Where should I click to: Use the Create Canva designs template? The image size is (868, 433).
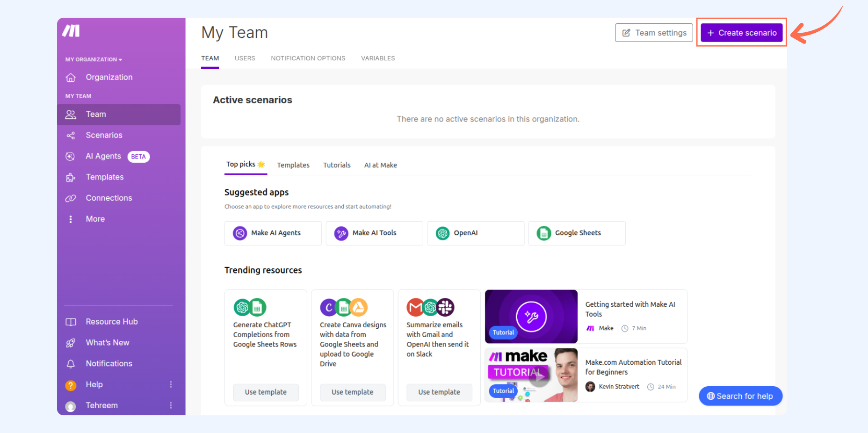pos(353,392)
